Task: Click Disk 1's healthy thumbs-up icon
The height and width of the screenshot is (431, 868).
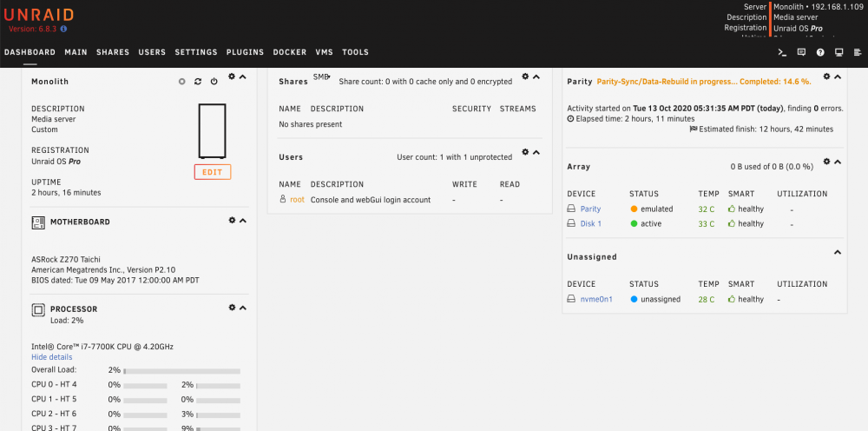Action: (731, 224)
